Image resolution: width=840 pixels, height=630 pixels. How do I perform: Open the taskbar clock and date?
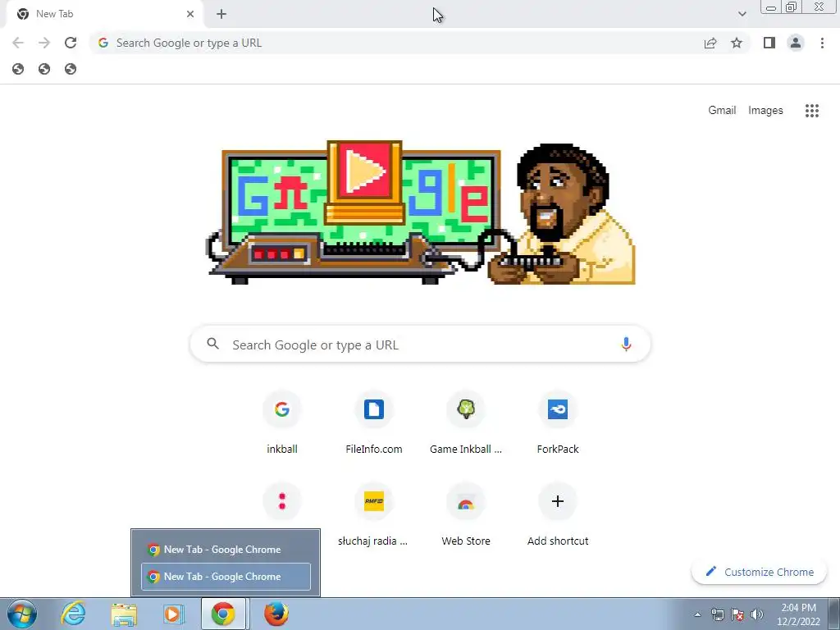pyautogui.click(x=798, y=614)
